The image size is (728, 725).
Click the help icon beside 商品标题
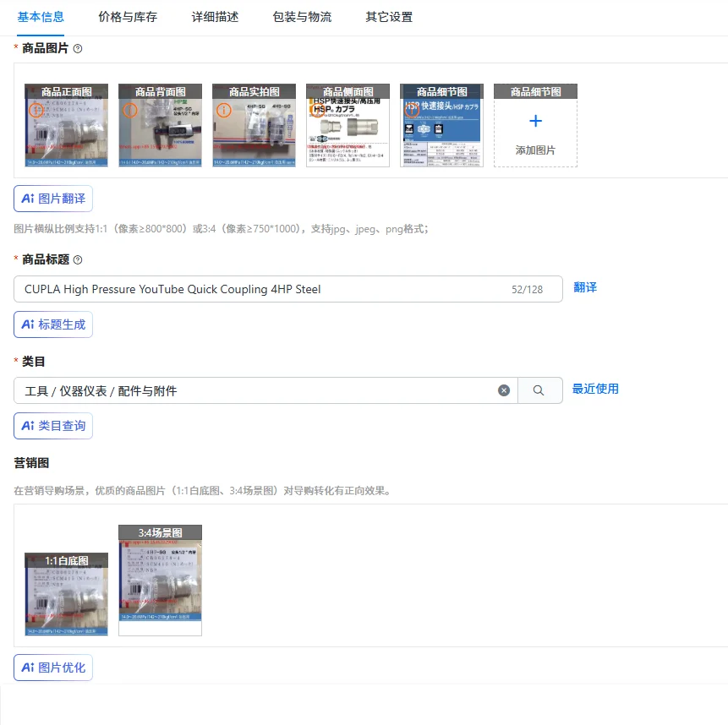point(78,260)
